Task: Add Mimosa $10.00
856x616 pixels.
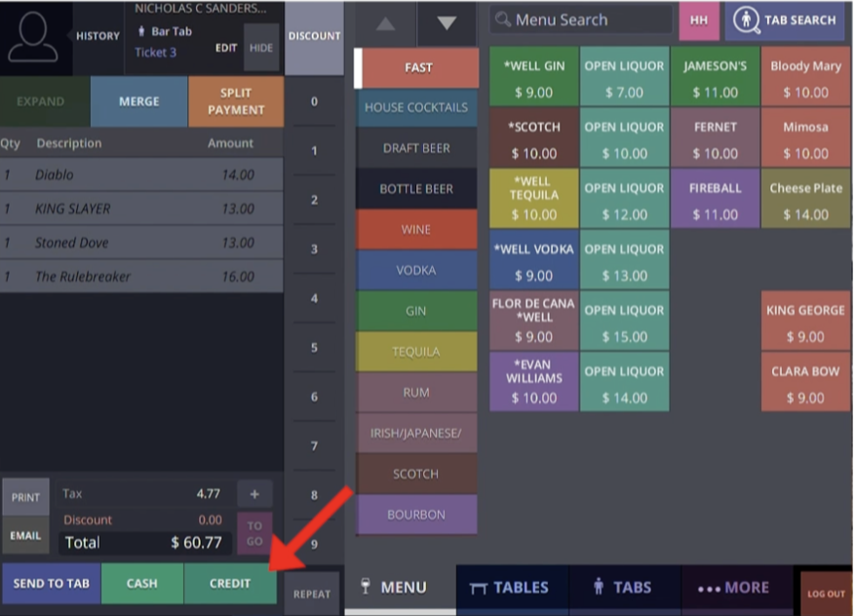Action: pos(805,137)
